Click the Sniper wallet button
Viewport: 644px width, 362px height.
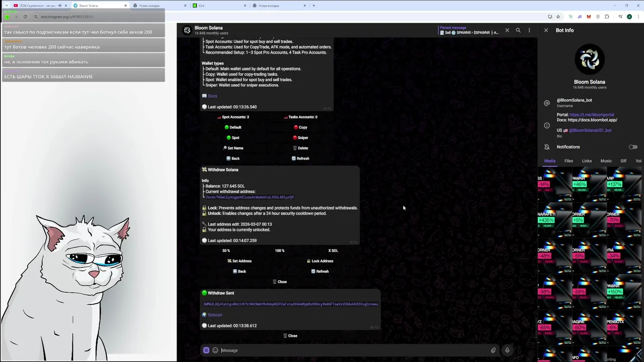coord(300,138)
